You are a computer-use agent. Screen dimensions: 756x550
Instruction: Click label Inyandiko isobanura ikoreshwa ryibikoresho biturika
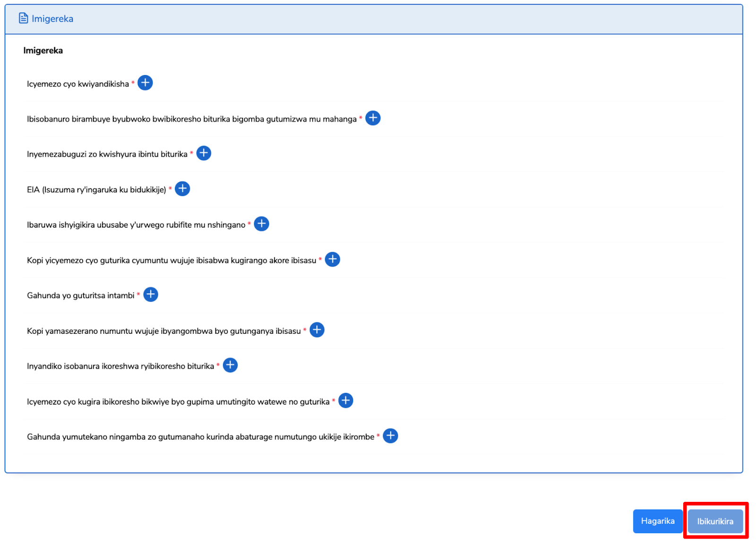point(120,366)
